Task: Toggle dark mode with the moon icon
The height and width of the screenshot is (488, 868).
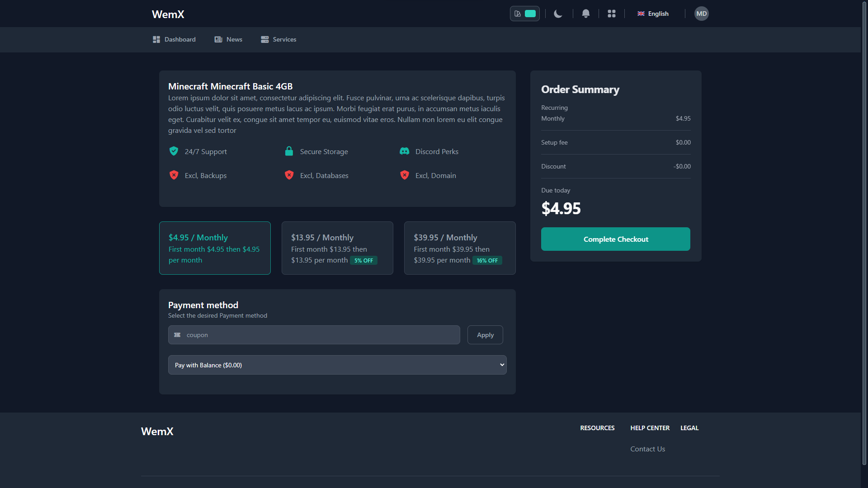Action: pos(558,14)
